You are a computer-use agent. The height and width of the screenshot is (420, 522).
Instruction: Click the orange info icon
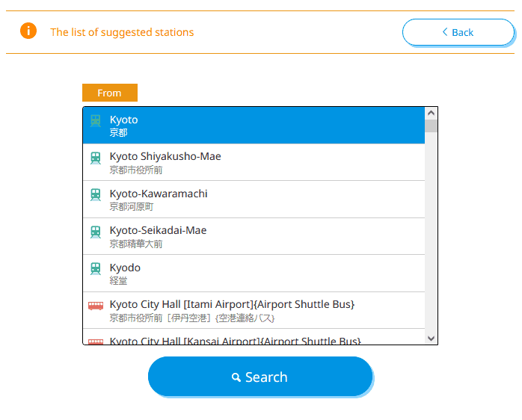click(28, 31)
